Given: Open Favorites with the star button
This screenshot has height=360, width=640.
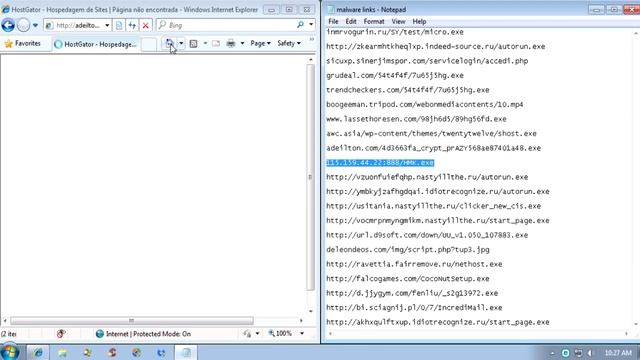Looking at the screenshot, I should coord(23,43).
